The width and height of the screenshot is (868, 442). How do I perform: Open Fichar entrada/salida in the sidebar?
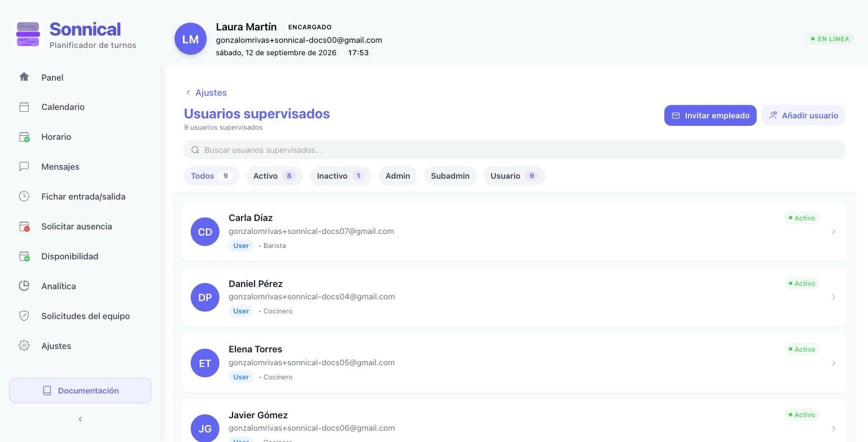click(x=83, y=196)
